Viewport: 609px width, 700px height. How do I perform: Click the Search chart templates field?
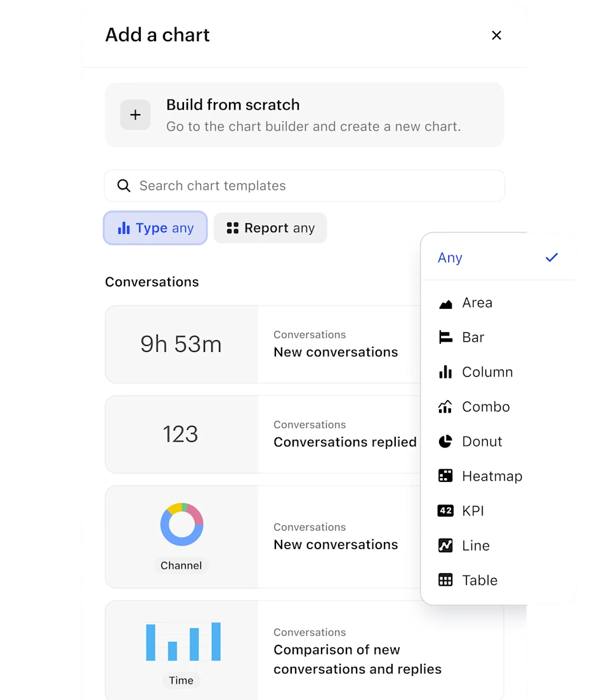(x=304, y=186)
